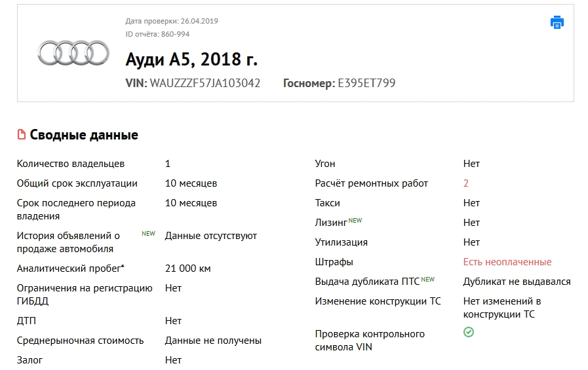588x370 pixels.
Task: Click the Дубликат не выдавался value
Action: [x=517, y=282]
